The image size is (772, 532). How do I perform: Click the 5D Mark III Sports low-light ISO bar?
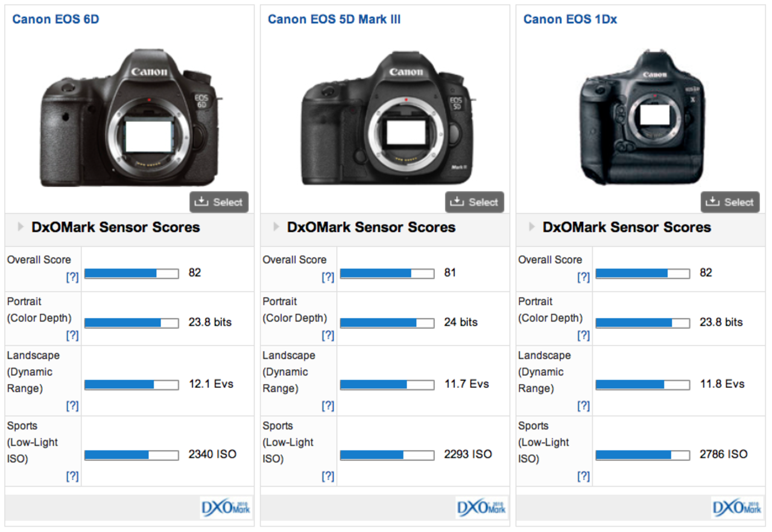(387, 455)
